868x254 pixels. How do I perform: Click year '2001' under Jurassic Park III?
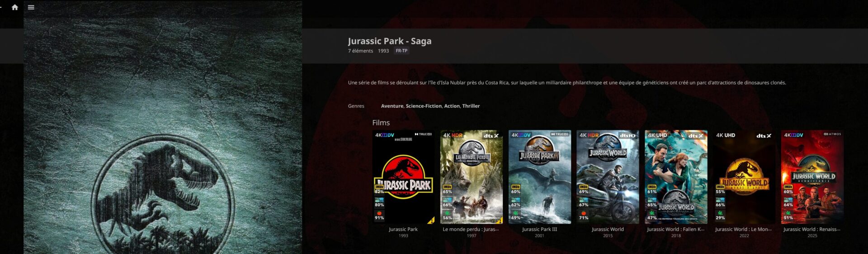point(540,235)
